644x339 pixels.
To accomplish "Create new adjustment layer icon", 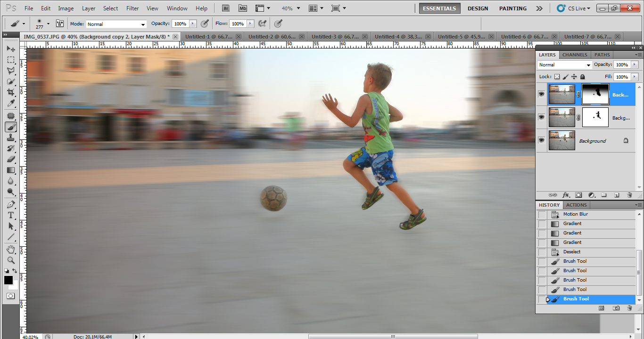I will point(591,195).
